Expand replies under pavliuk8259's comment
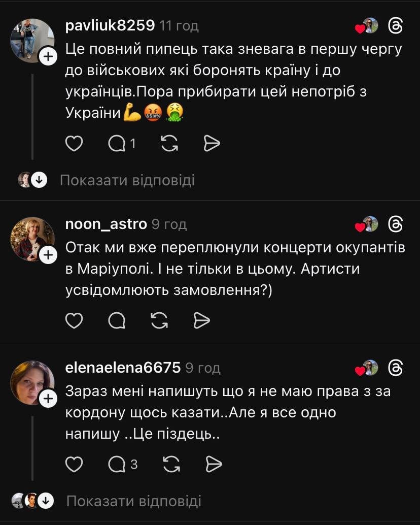This screenshot has width=420, height=525. 127,180
